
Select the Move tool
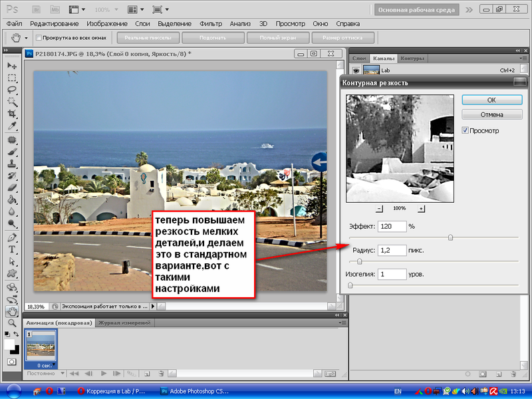12,65
